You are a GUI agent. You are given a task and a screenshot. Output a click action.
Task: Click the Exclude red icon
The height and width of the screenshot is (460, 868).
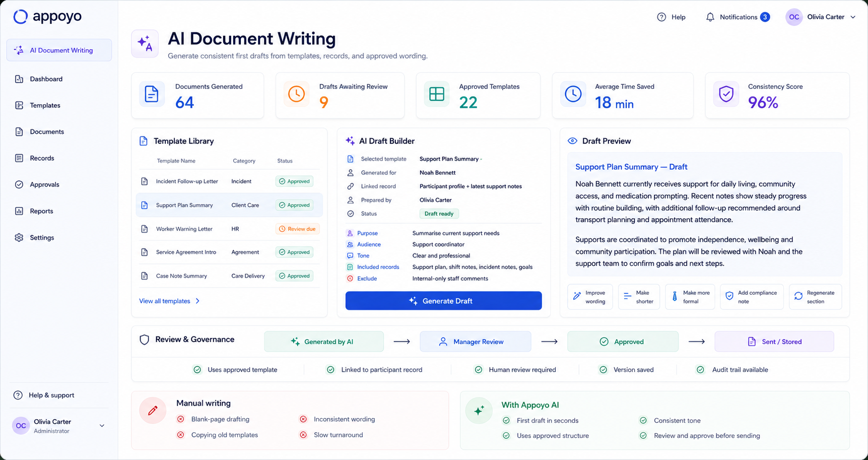pos(350,279)
